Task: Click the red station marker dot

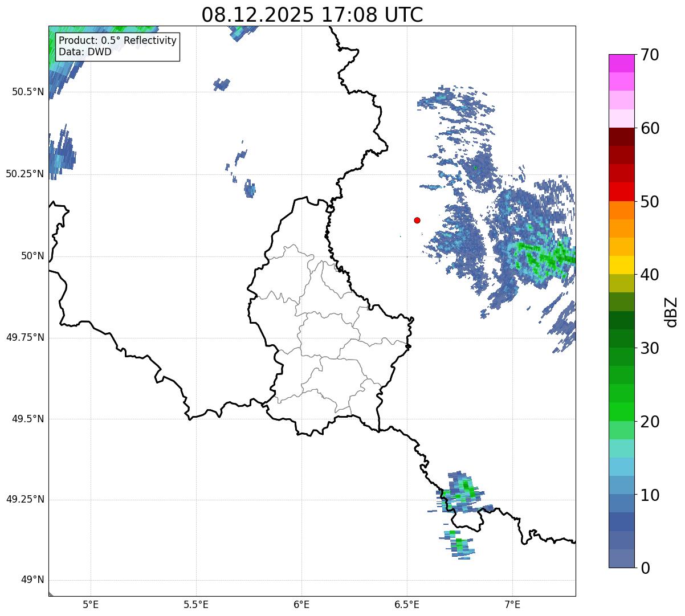Action: click(417, 220)
